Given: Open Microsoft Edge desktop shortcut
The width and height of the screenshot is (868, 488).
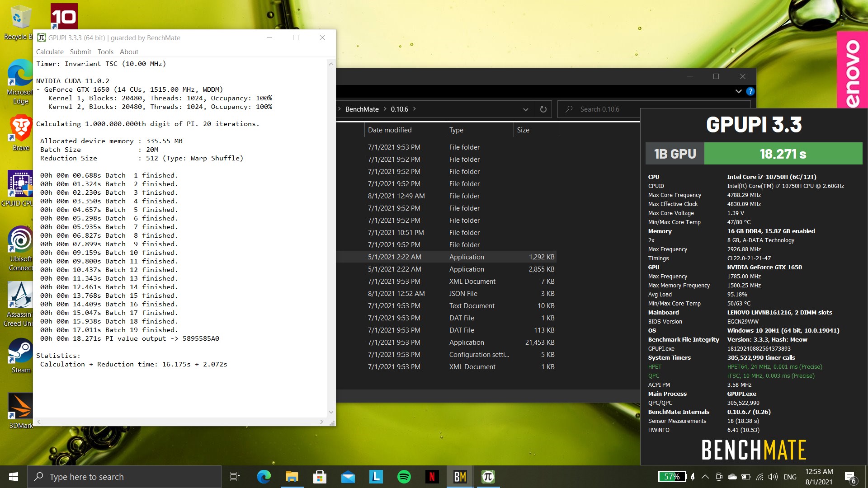Looking at the screenshot, I should (x=20, y=82).
